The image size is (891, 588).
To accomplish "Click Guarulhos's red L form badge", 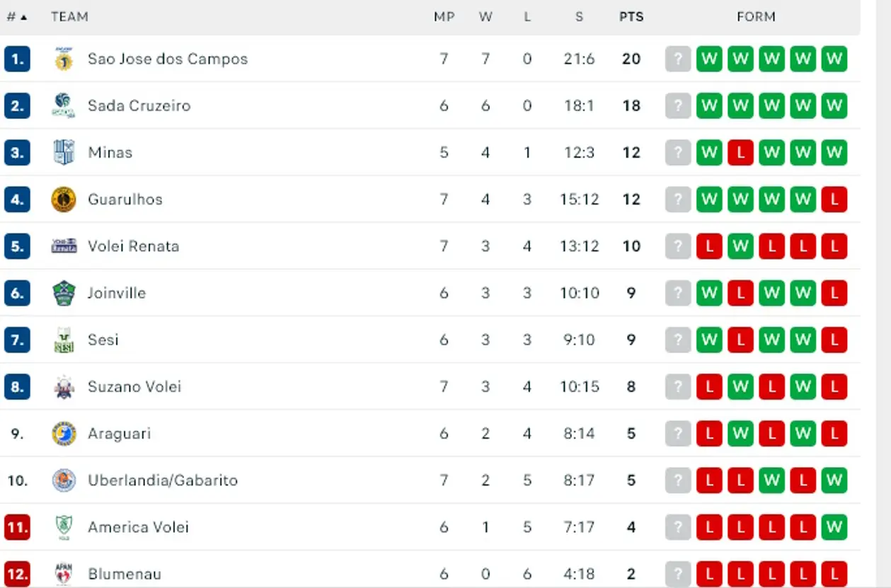I will click(834, 200).
